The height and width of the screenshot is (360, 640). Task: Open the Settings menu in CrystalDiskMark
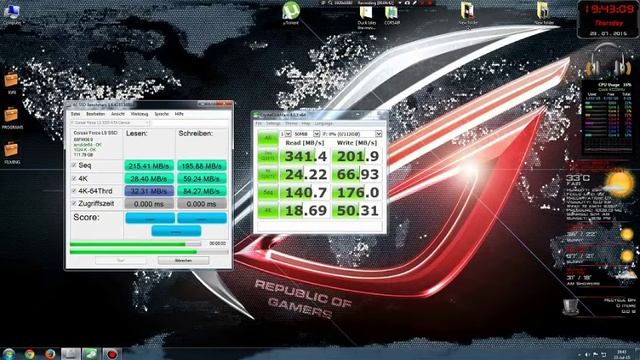(273, 124)
